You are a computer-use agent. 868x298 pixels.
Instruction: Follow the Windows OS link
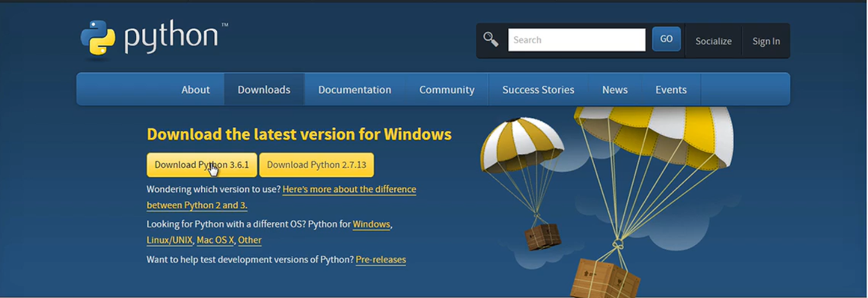[x=371, y=224]
